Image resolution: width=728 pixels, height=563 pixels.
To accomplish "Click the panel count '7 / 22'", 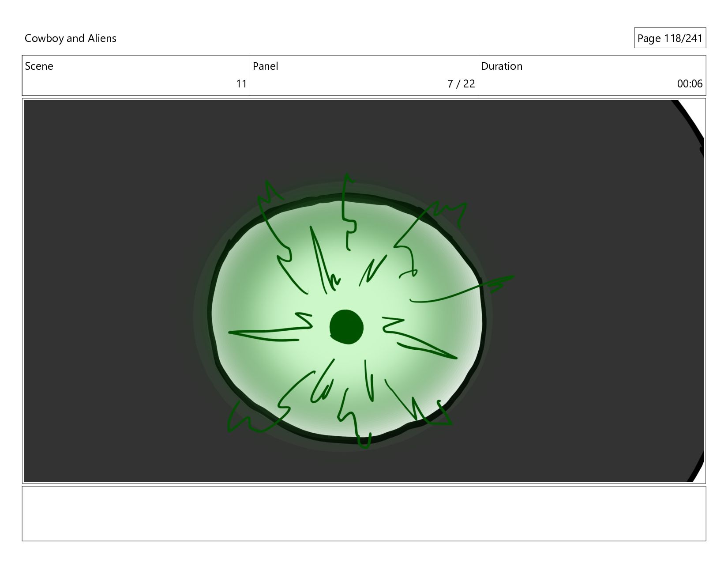I will point(461,83).
